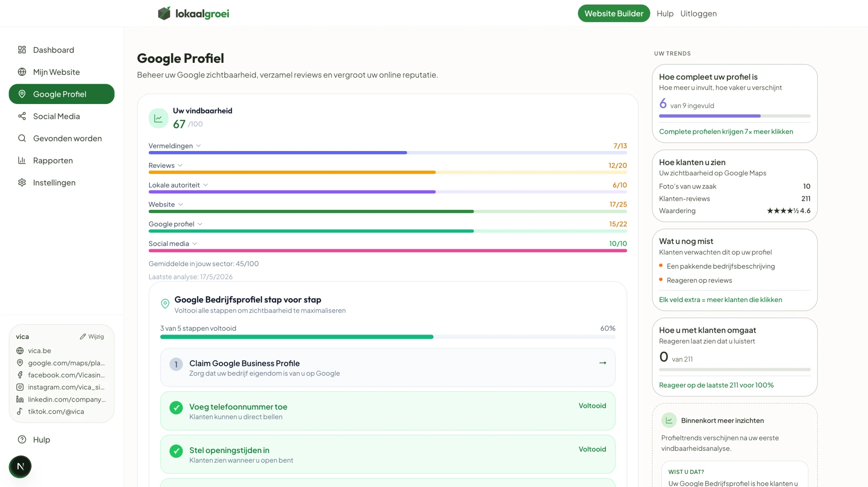The height and width of the screenshot is (487, 868).
Task: Click the vindbaarheid chart icon
Action: click(158, 118)
